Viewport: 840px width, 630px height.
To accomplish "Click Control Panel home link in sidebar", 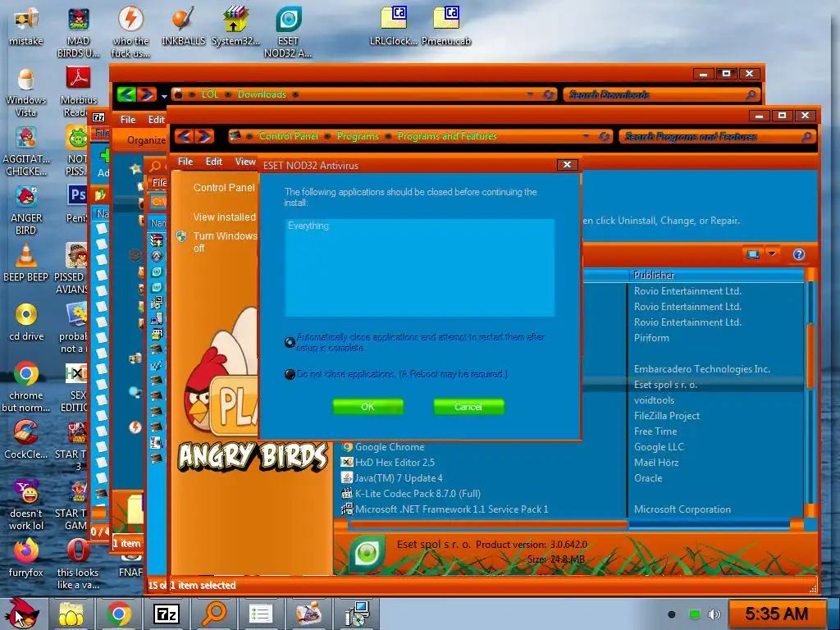I will (224, 188).
